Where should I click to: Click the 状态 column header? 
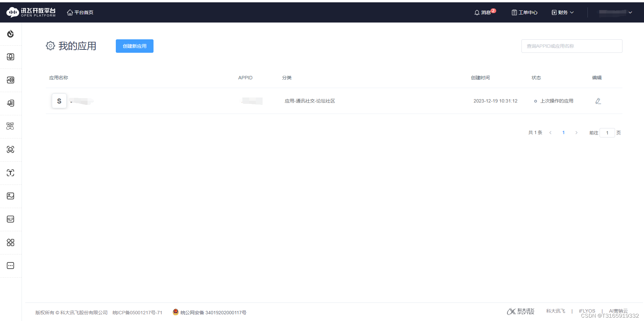[536, 78]
